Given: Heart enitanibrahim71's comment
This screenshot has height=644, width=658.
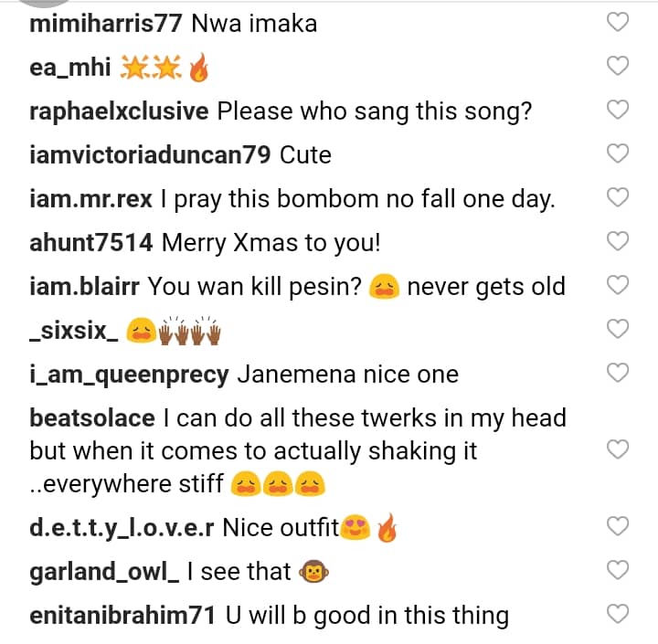Looking at the screenshot, I should (619, 614).
